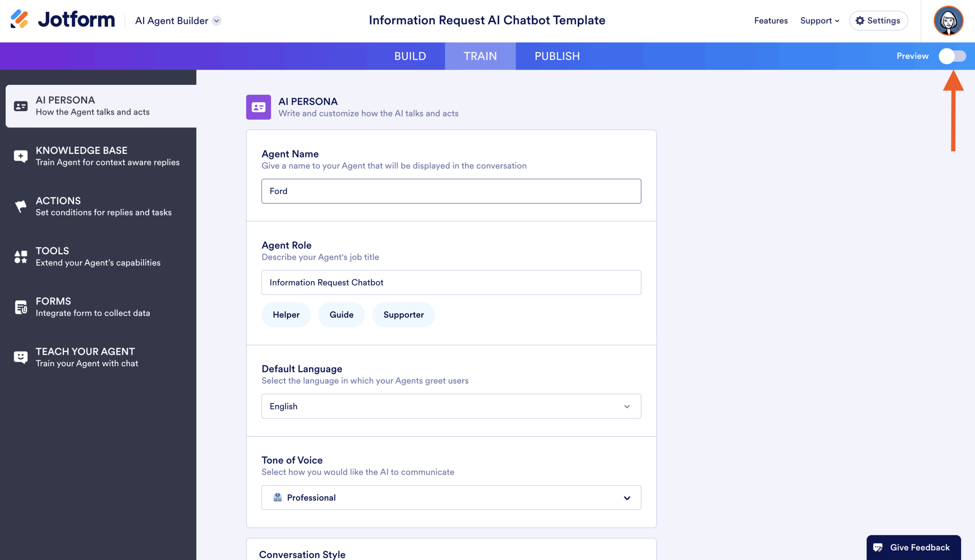Image resolution: width=975 pixels, height=560 pixels.
Task: Open AI Persona sidebar section icon
Action: click(21, 106)
